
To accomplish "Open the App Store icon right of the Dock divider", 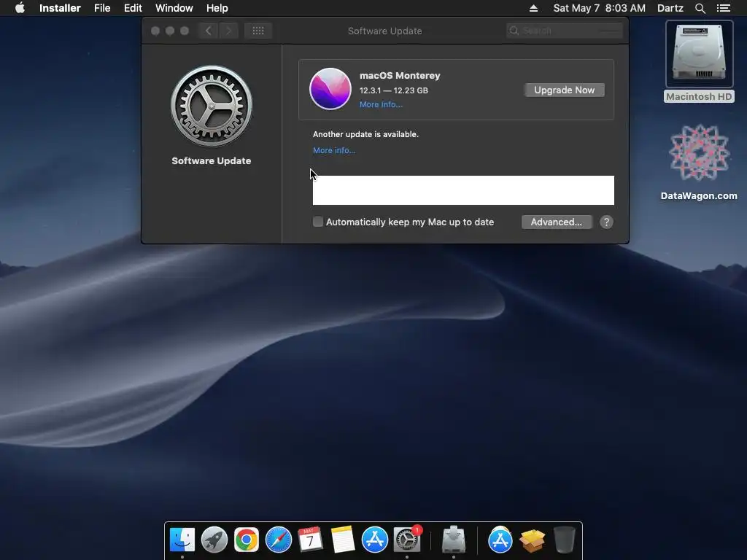I will point(500,540).
